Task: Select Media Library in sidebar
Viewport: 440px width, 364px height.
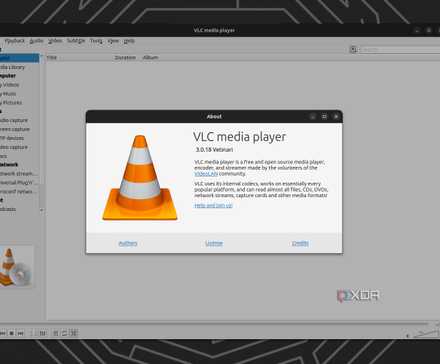Action: [x=12, y=67]
